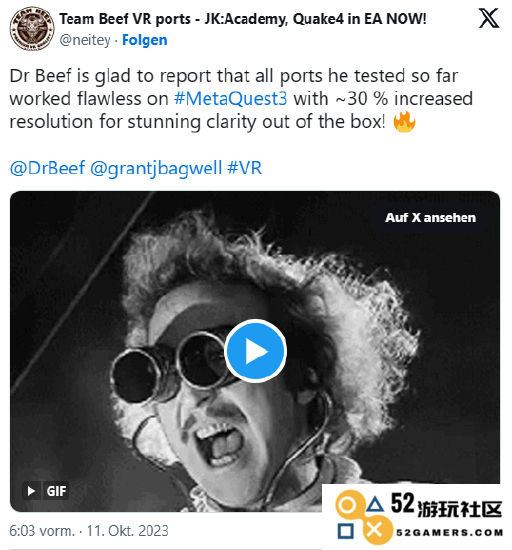This screenshot has width=512, height=550.
Task: Open the @neitey handle
Action: 85,40
